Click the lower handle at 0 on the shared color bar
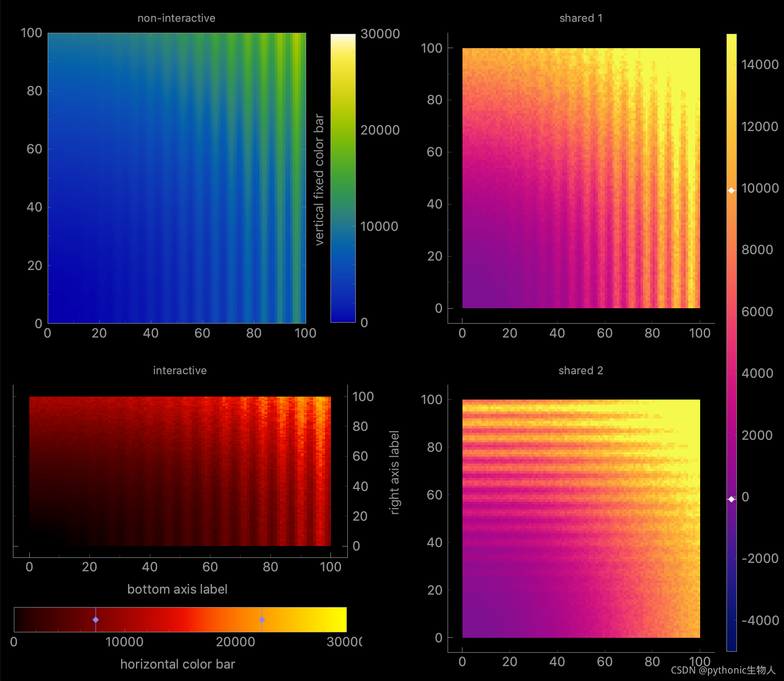The image size is (784, 681). [731, 499]
